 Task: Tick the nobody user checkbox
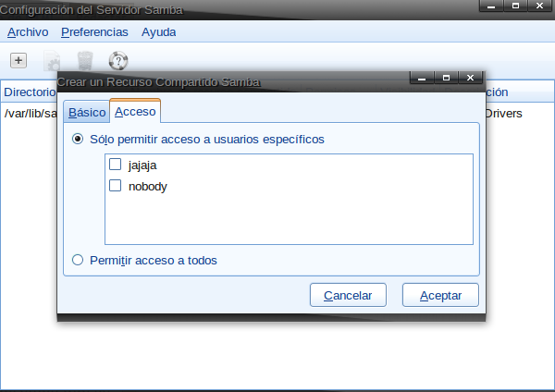116,186
